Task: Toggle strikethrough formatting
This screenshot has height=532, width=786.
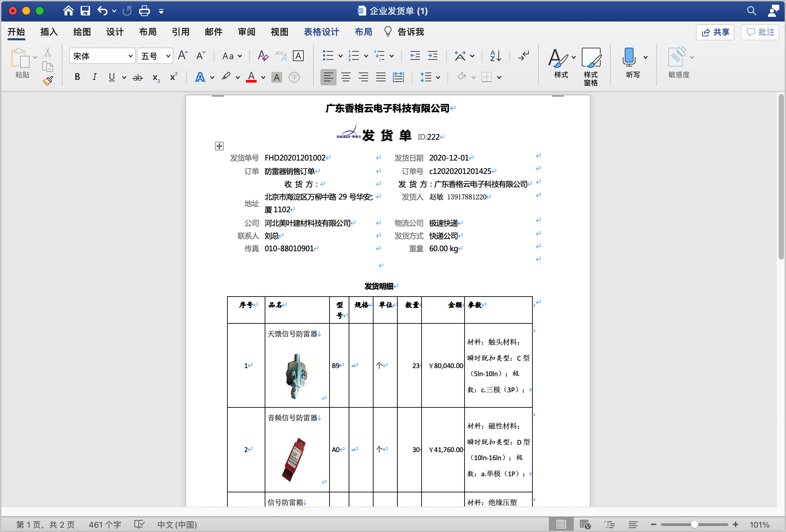Action: pos(137,78)
